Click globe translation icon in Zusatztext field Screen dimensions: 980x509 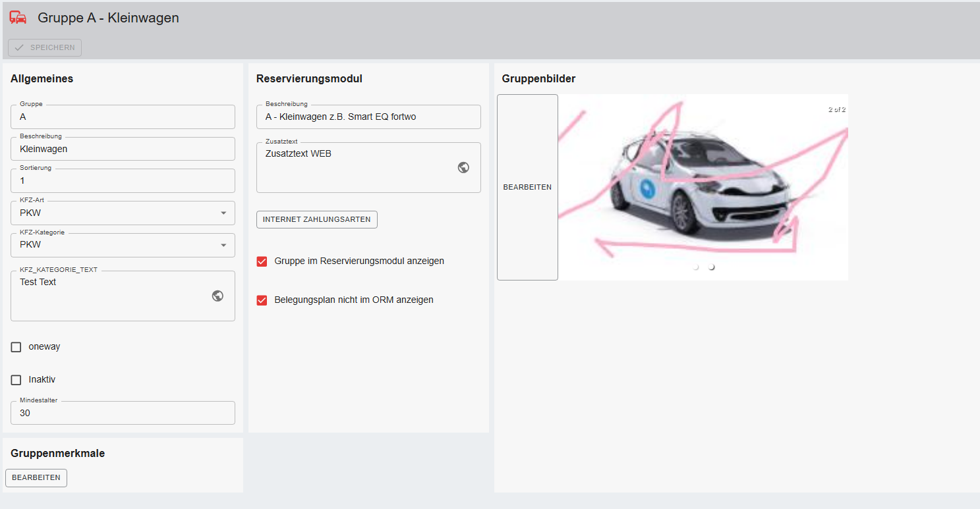click(463, 167)
